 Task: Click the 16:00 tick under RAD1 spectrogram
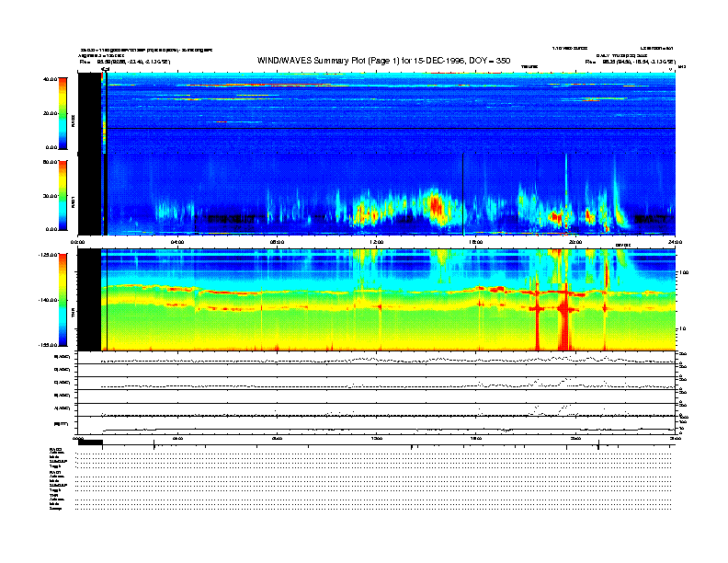tap(476, 242)
